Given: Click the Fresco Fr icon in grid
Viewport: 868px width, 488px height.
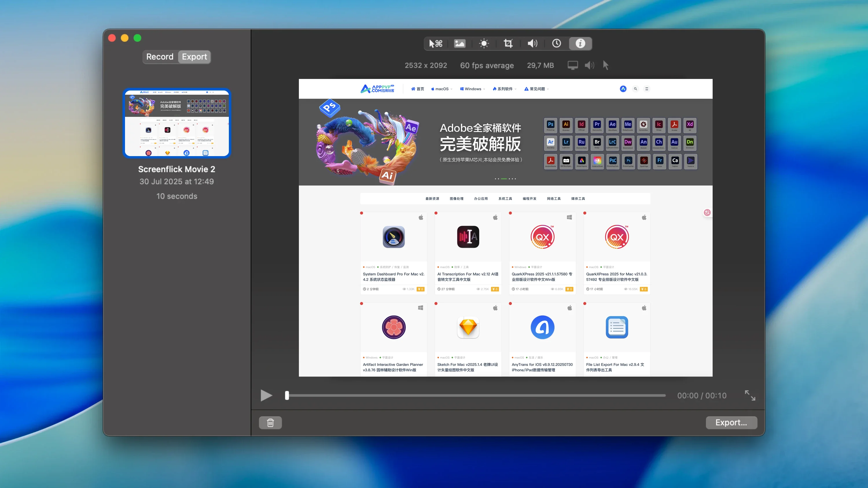Looking at the screenshot, I should tap(659, 161).
